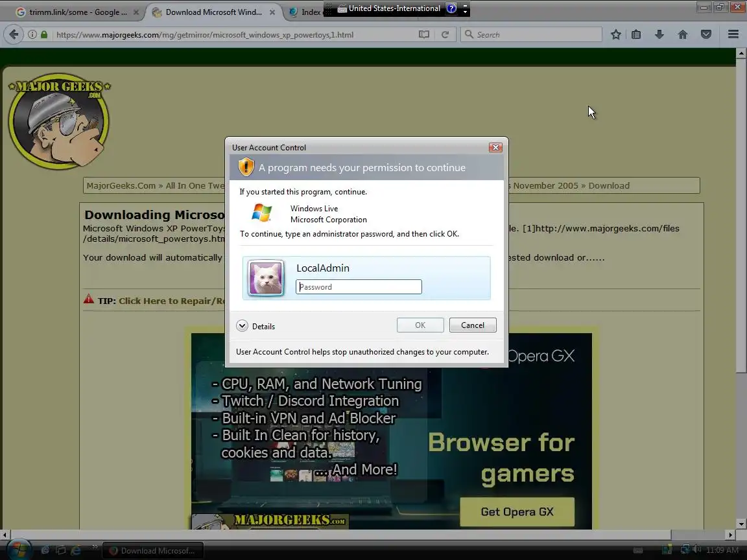Image resolution: width=747 pixels, height=560 pixels.
Task: Bookmark this page with the star icon
Action: [615, 34]
